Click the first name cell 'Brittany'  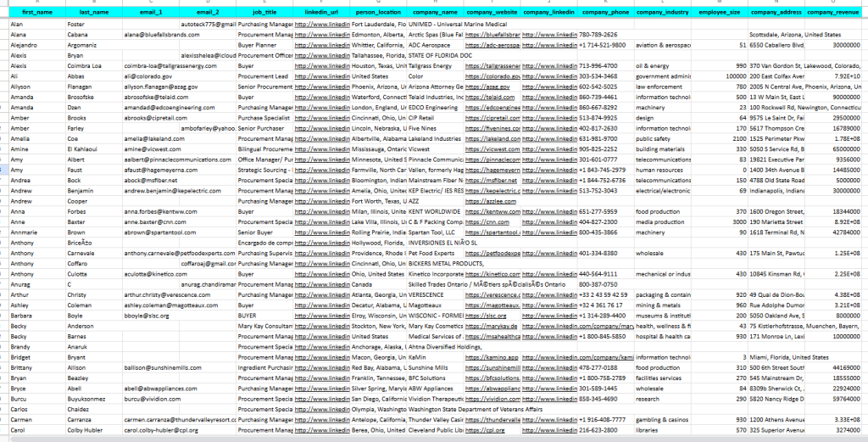[37, 368]
